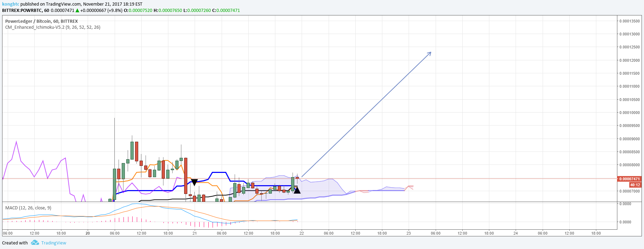
Task: Click the L:0.00007260 low value
Action: pyautogui.click(x=197, y=11)
